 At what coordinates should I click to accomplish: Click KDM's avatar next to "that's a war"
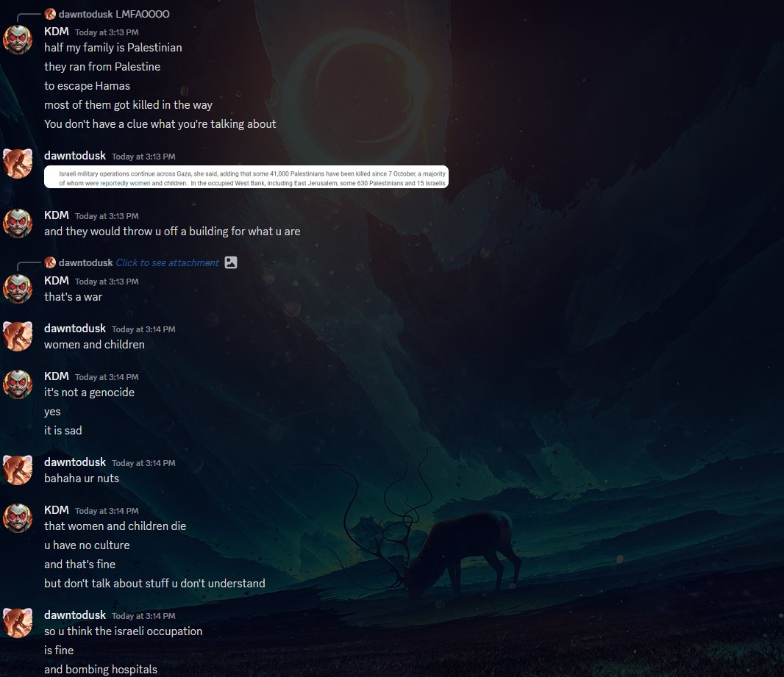[18, 289]
